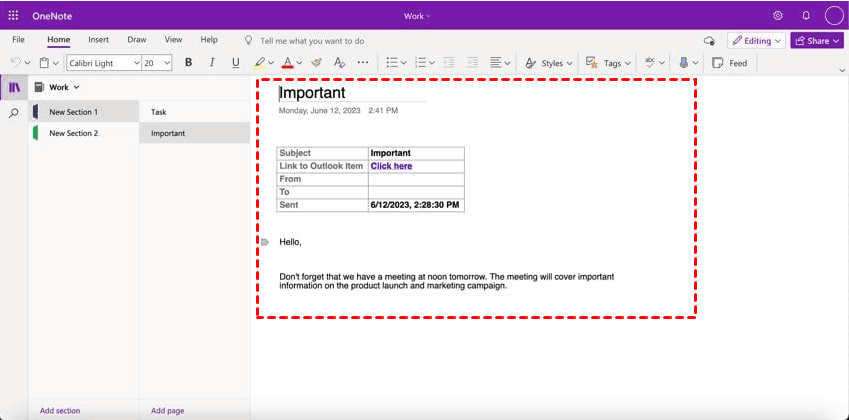This screenshot has height=420, width=849.
Task: Open paragraph alignment options
Action: (x=500, y=63)
